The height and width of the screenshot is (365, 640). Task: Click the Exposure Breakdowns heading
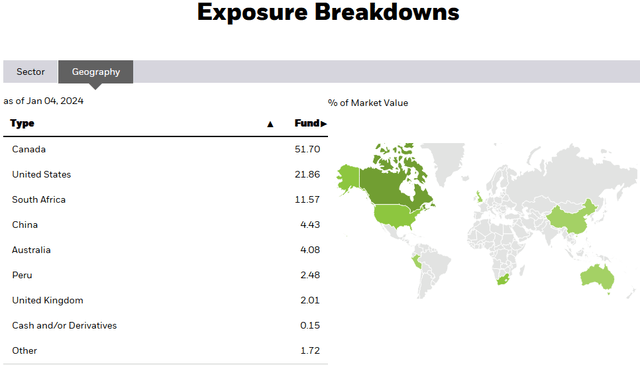tap(328, 12)
